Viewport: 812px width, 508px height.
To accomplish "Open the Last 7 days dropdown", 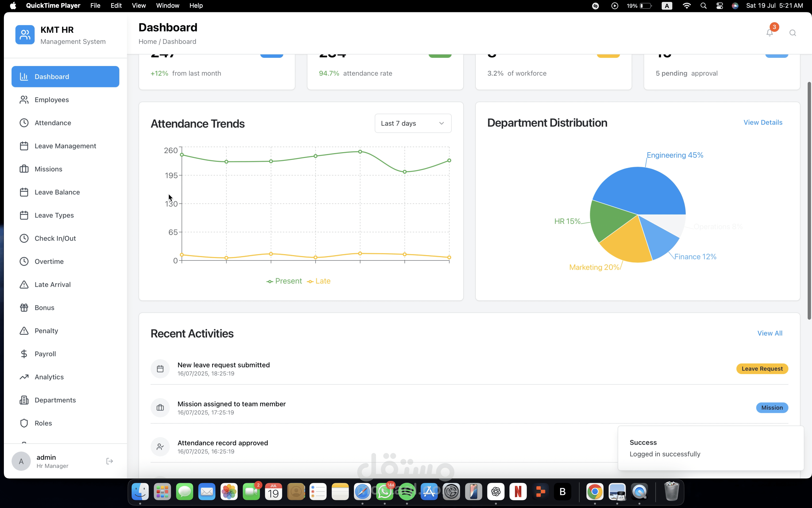I will [413, 123].
